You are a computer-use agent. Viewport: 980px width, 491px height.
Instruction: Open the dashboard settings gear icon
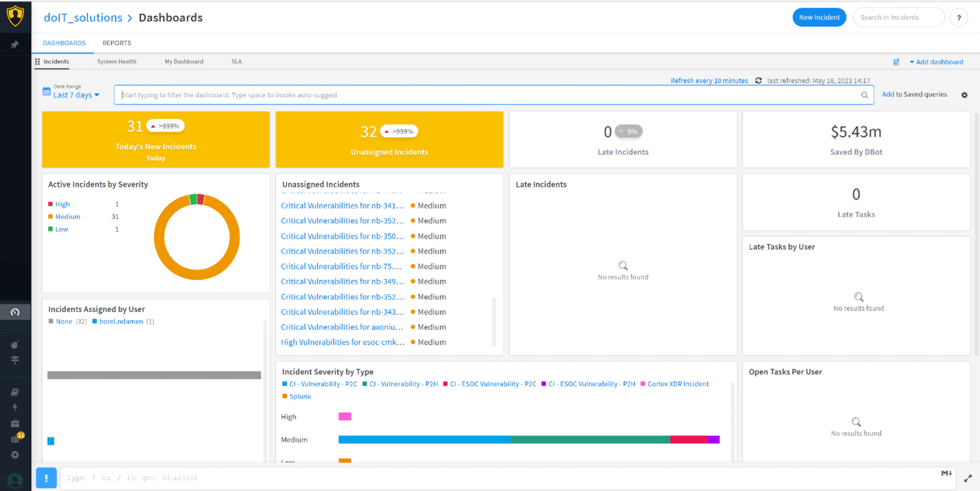tap(964, 95)
